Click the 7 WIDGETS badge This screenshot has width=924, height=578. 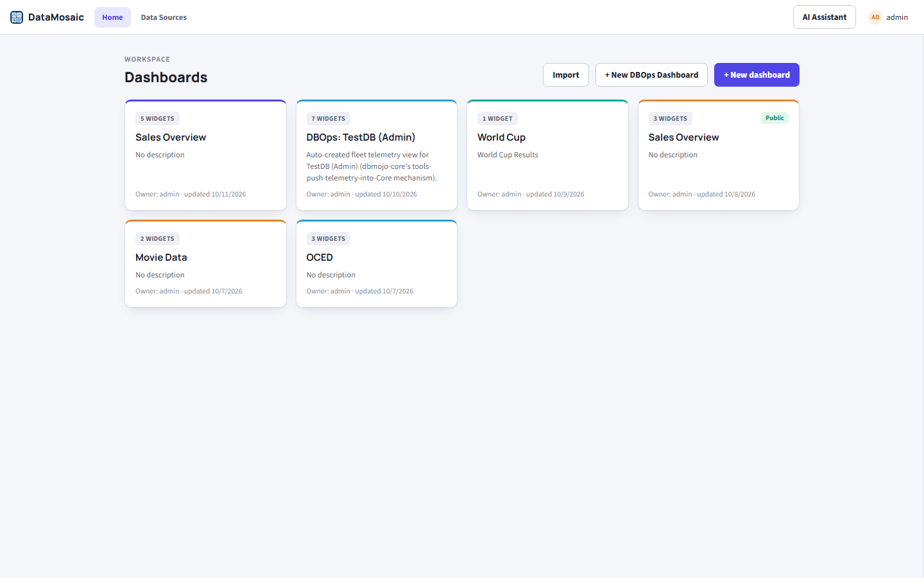click(329, 119)
